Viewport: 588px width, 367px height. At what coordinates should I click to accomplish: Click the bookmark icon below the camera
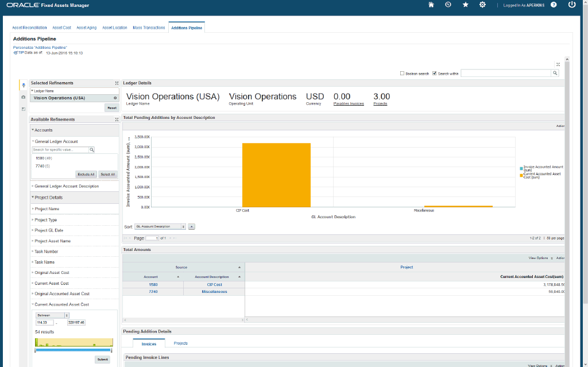(23, 109)
